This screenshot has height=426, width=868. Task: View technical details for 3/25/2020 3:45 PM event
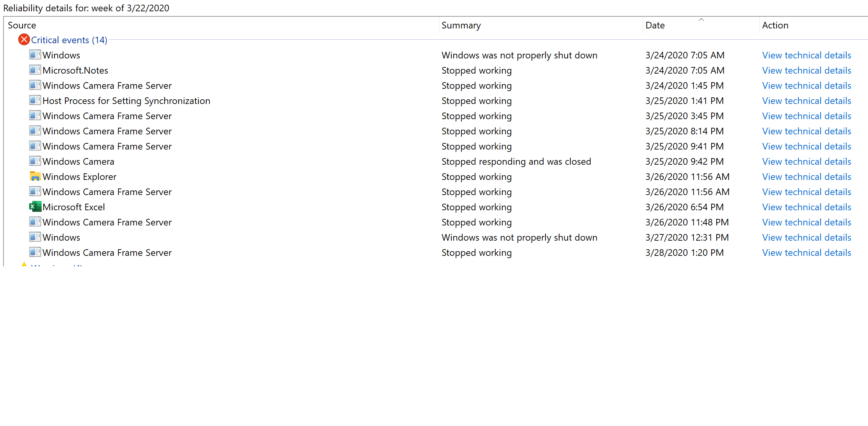tap(807, 116)
